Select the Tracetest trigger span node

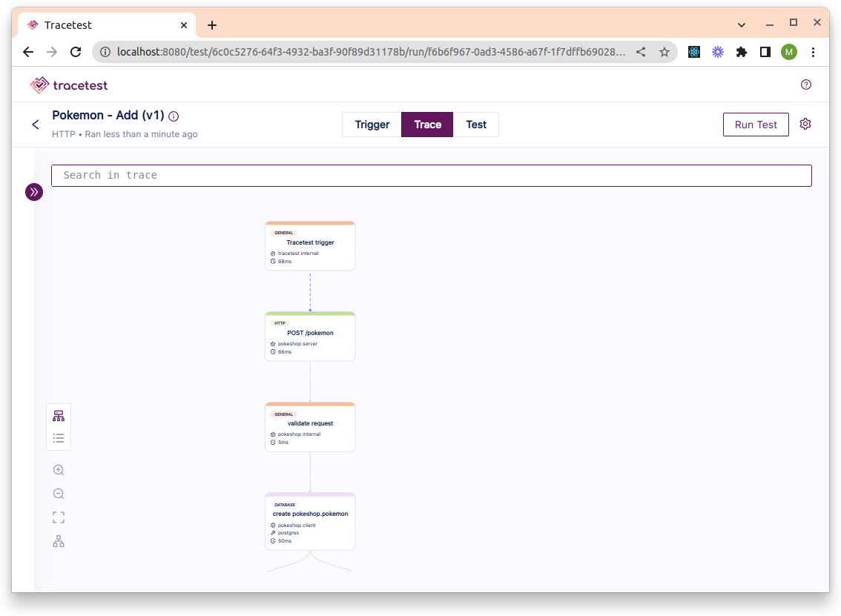pos(310,245)
